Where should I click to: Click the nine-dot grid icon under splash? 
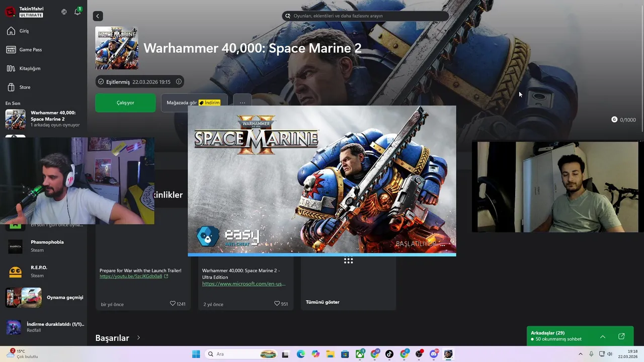coord(348,260)
